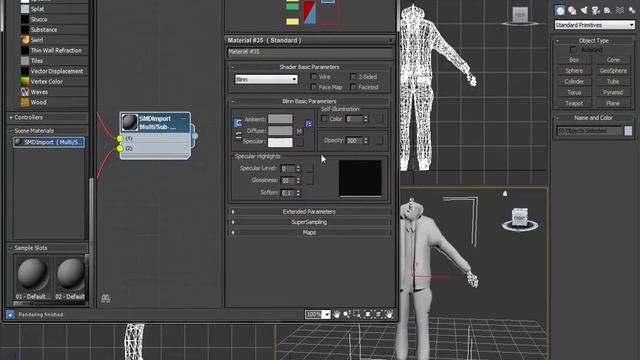
Task: Open the Create tab in command panel
Action: tap(560, 11)
